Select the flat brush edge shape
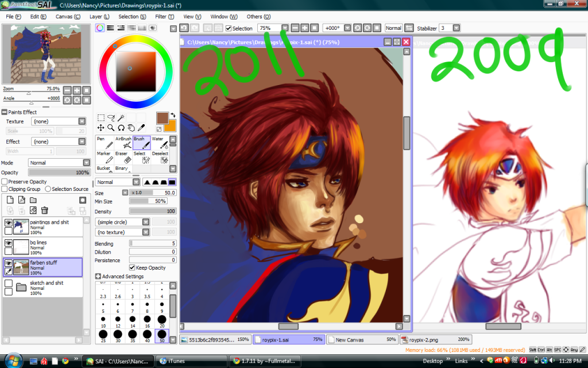588x368 pixels. (x=172, y=182)
